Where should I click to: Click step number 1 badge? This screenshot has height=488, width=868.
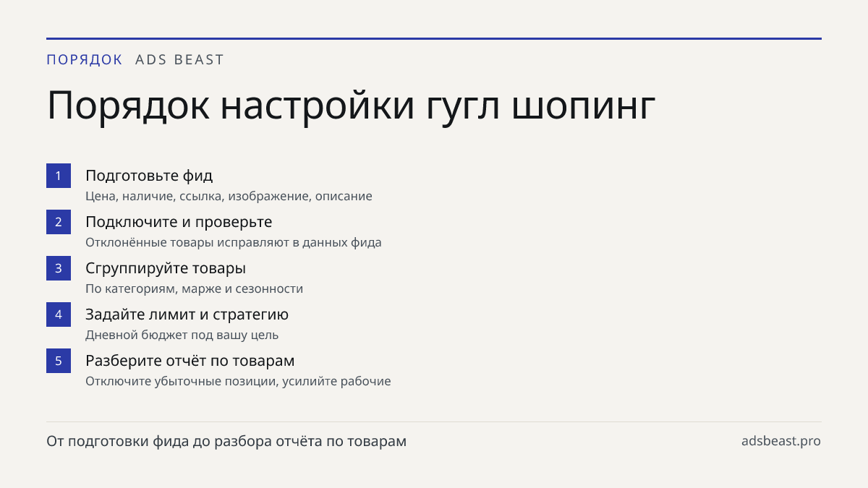pos(59,176)
